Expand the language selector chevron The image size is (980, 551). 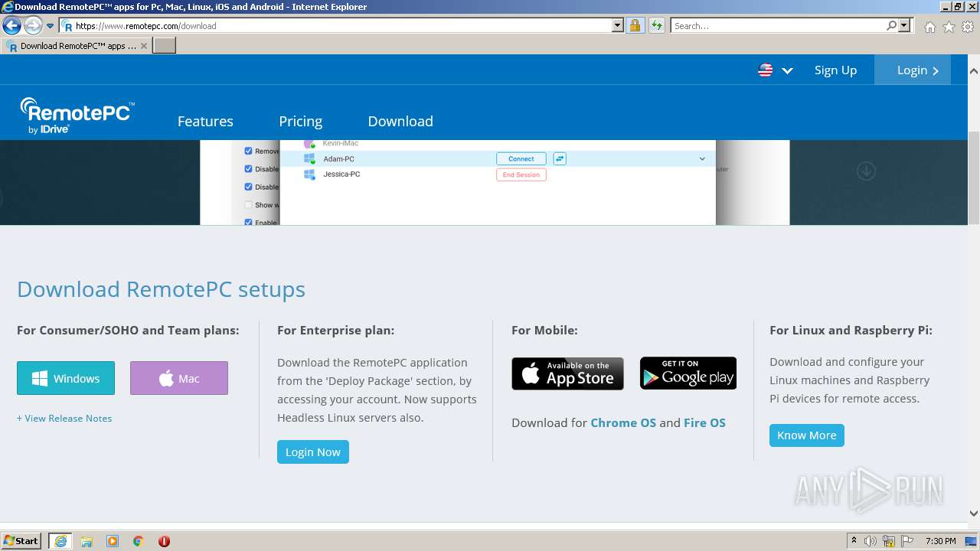787,70
